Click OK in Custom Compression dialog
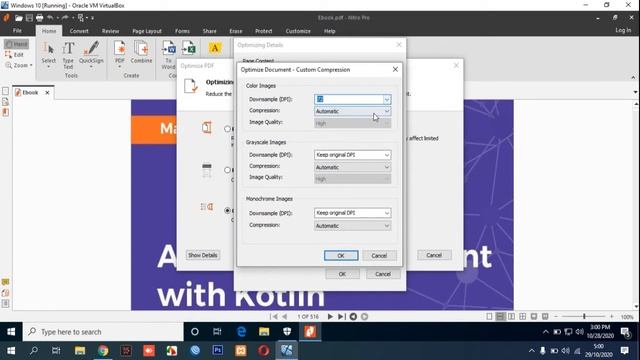The width and height of the screenshot is (640, 360). tap(341, 256)
